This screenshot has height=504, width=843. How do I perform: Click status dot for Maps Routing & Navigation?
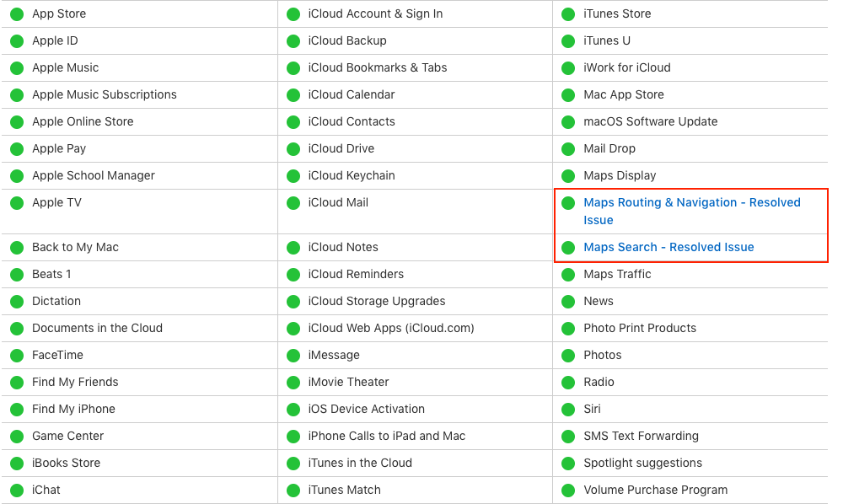point(568,203)
